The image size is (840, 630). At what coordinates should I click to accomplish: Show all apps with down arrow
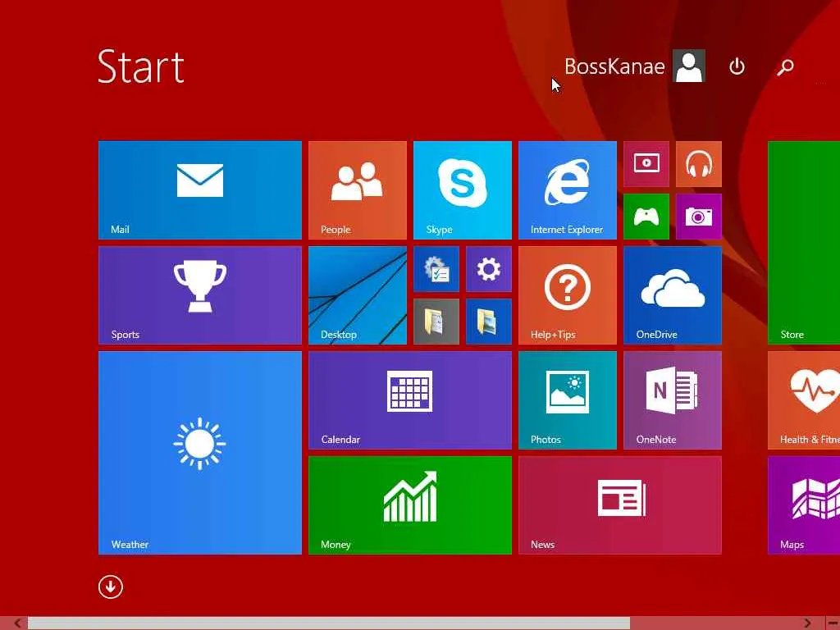[111, 587]
